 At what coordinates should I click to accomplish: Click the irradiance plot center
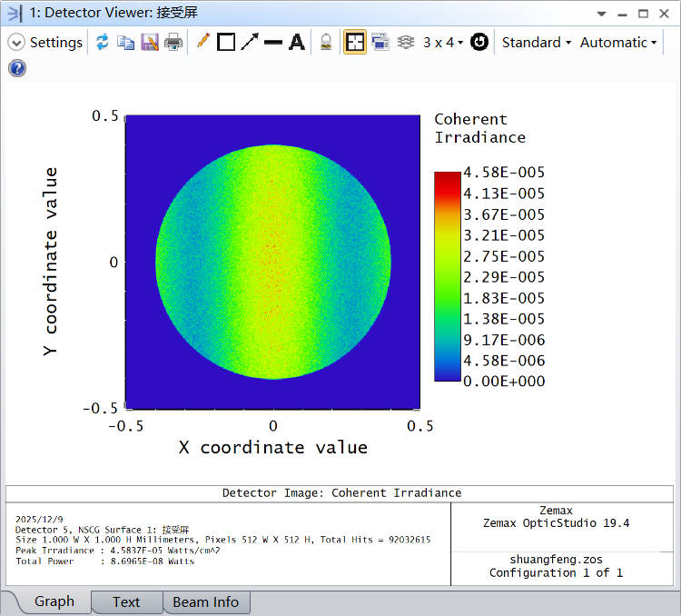(x=272, y=263)
